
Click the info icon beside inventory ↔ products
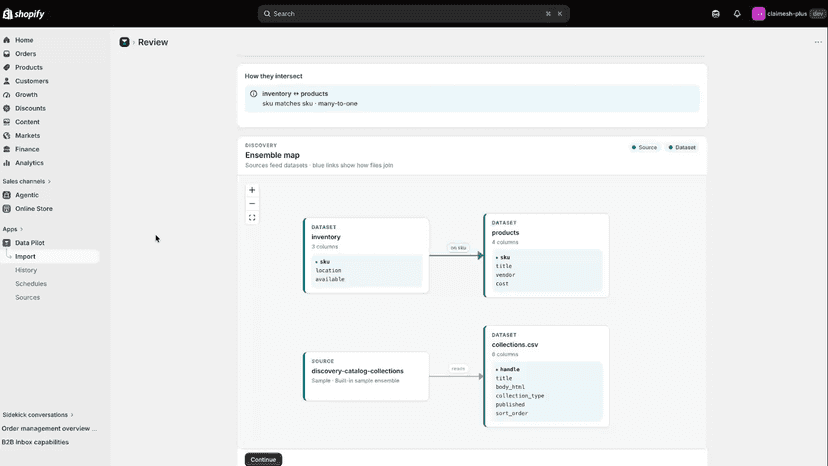coord(253,94)
